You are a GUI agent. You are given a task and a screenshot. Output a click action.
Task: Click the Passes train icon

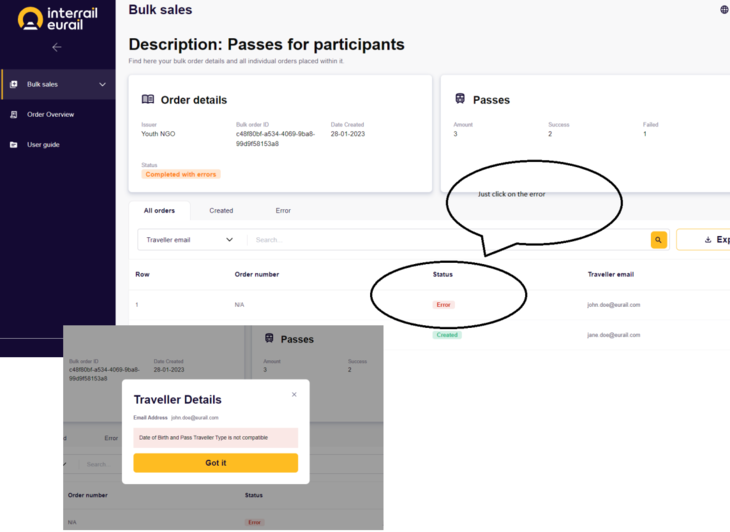click(460, 99)
